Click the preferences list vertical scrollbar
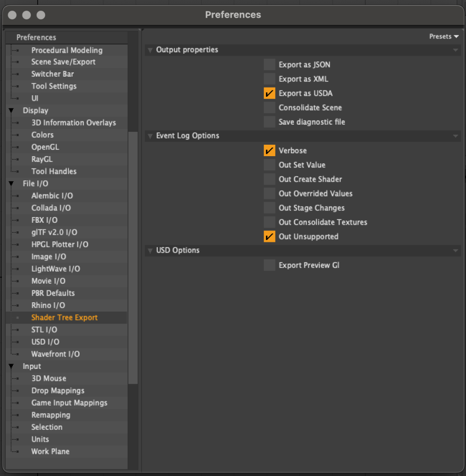Screen dimensions: 466x476 coord(133,257)
